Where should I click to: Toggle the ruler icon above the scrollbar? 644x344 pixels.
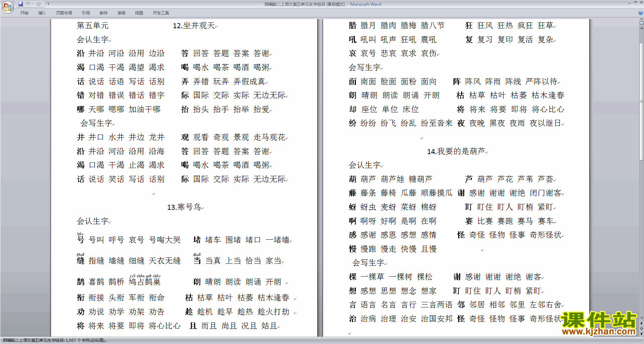click(642, 23)
